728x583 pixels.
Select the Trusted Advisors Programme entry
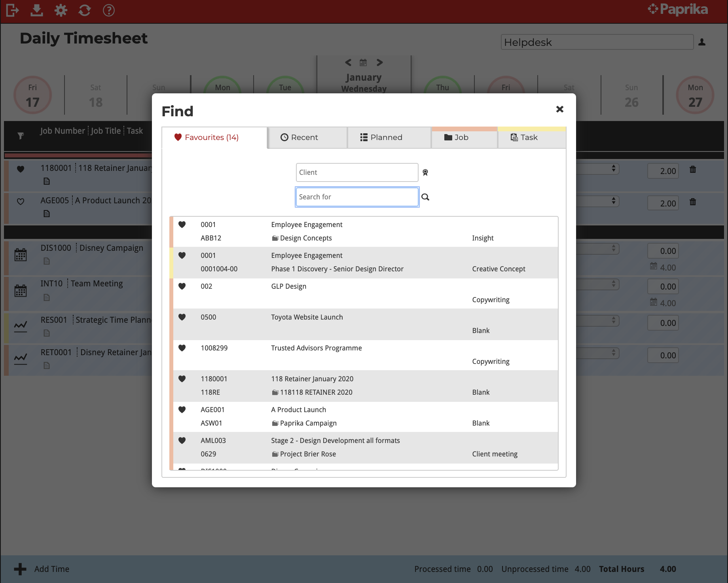(x=316, y=348)
